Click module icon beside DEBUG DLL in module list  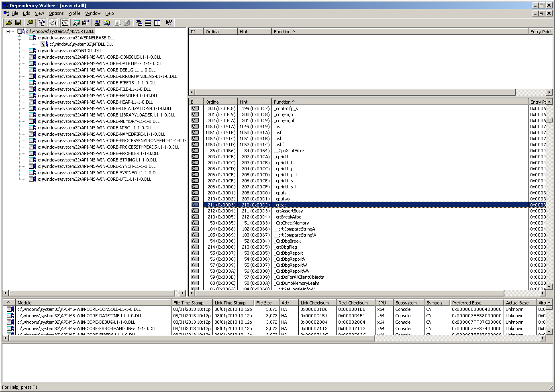(10, 322)
